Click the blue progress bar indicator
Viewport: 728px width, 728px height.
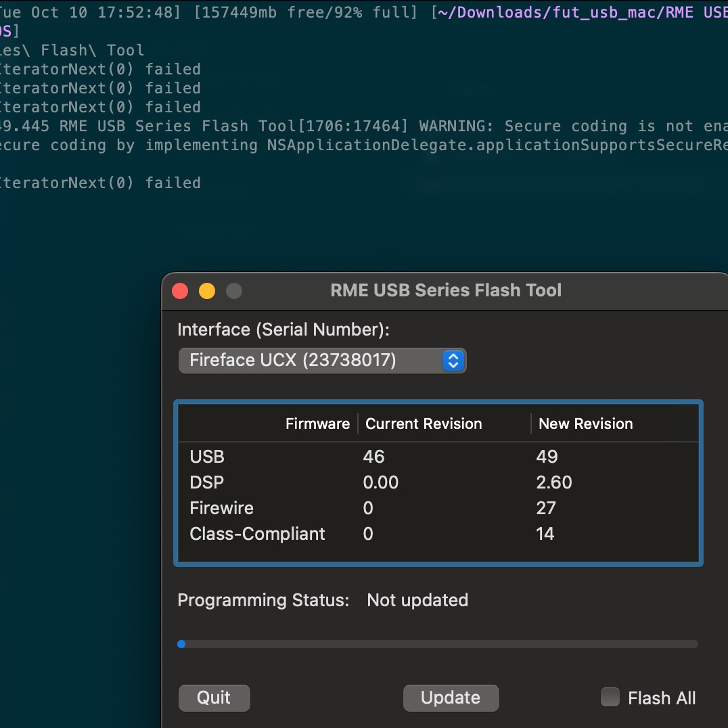181,644
